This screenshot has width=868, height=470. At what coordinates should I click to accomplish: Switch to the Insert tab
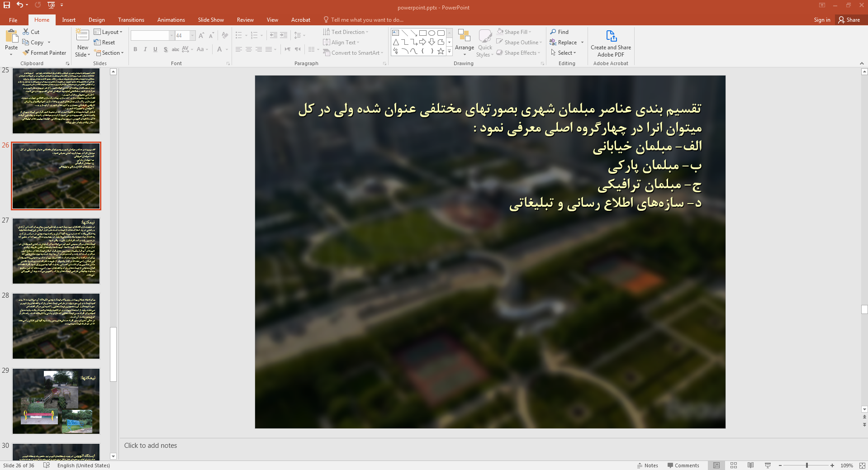69,20
